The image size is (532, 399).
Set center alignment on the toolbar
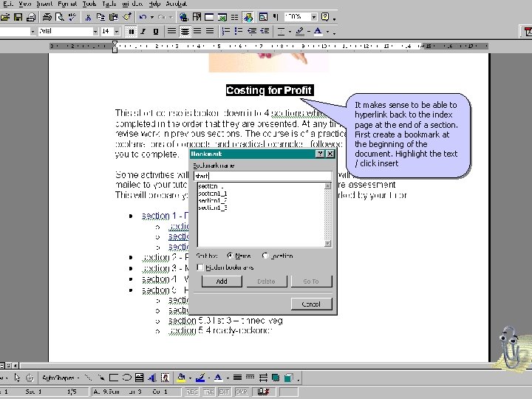click(185, 32)
